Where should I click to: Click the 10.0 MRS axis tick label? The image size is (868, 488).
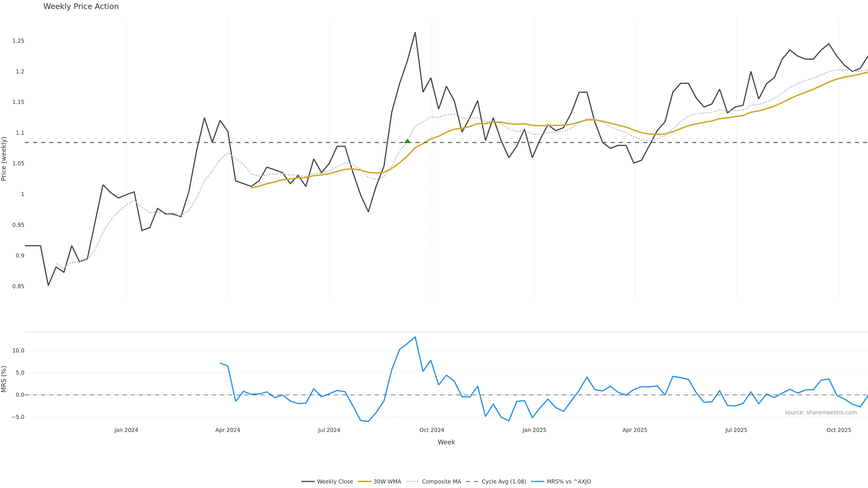point(18,351)
